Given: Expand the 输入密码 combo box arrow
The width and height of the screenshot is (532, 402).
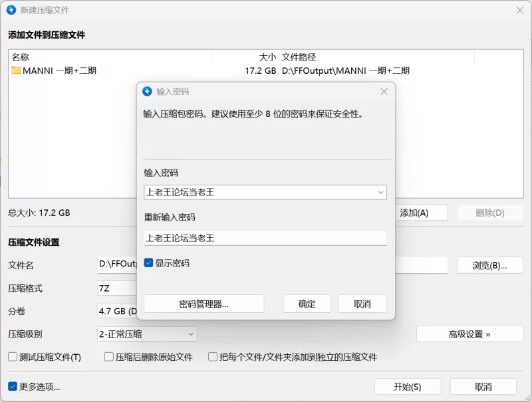Looking at the screenshot, I should click(380, 192).
